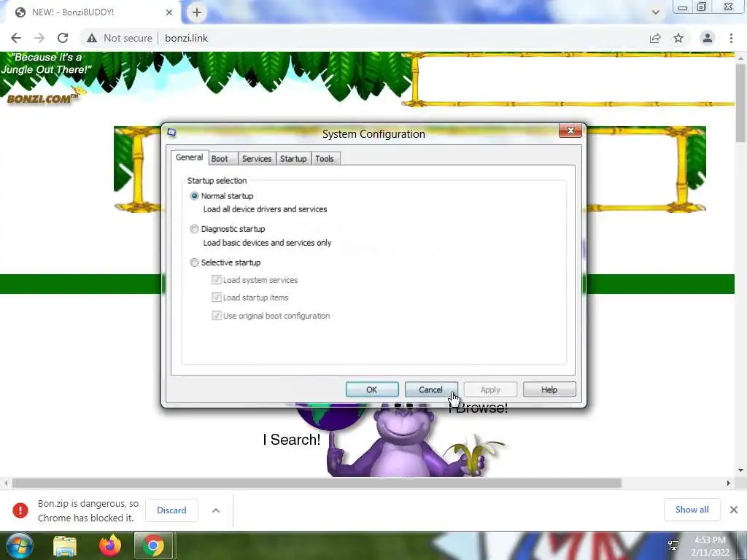Share this page via share icon
Viewport: 747px width, 560px height.
click(655, 38)
